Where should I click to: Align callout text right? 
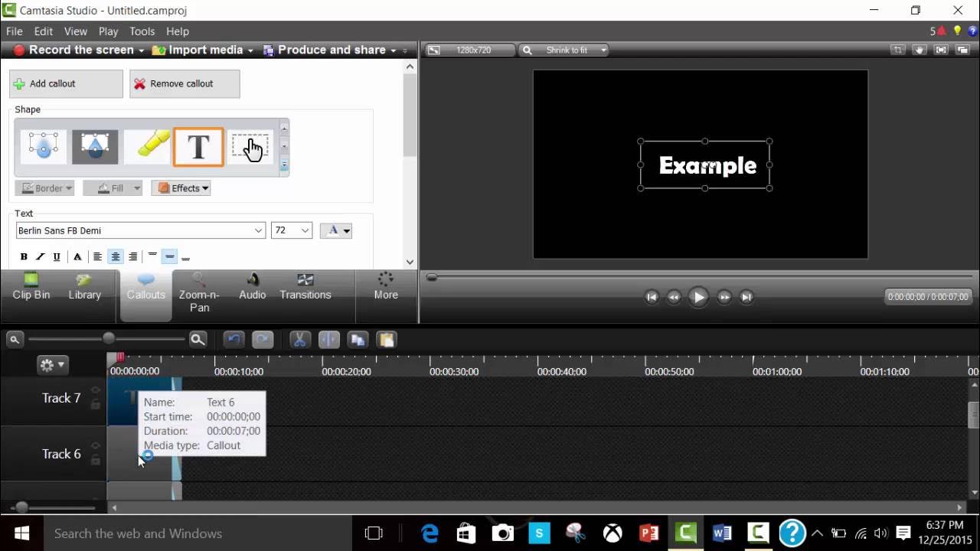point(133,257)
